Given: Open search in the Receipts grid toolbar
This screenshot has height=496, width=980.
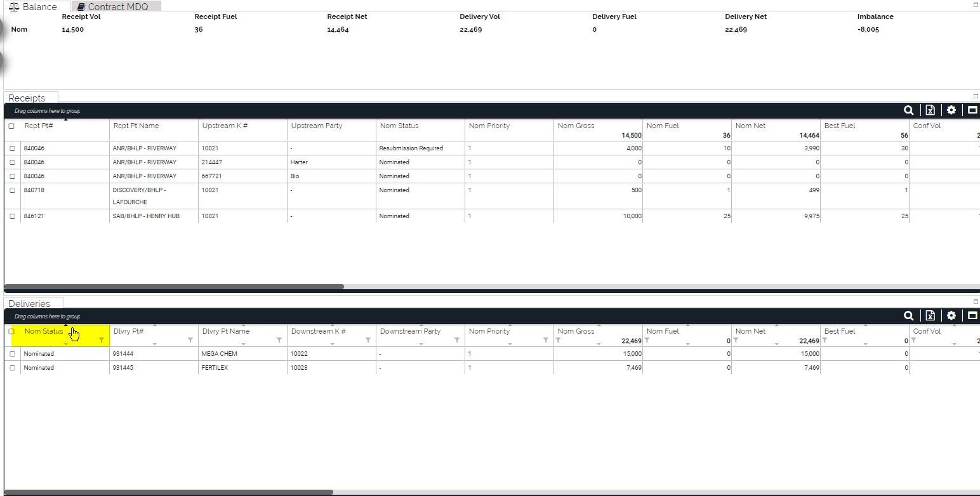Looking at the screenshot, I should (908, 110).
